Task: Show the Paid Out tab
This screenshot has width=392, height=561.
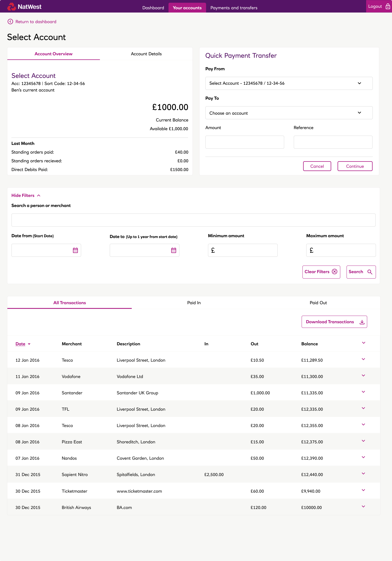Action: point(318,303)
